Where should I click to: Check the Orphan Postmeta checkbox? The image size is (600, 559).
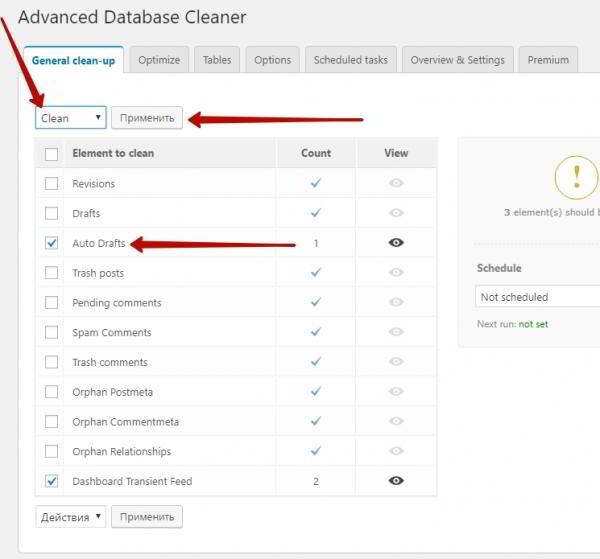(51, 392)
